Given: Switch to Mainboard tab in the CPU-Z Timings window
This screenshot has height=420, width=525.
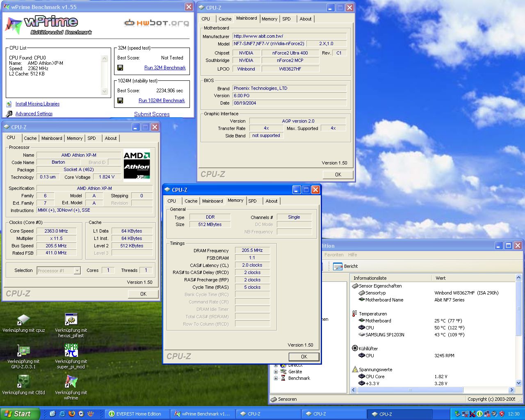Looking at the screenshot, I should pos(212,201).
